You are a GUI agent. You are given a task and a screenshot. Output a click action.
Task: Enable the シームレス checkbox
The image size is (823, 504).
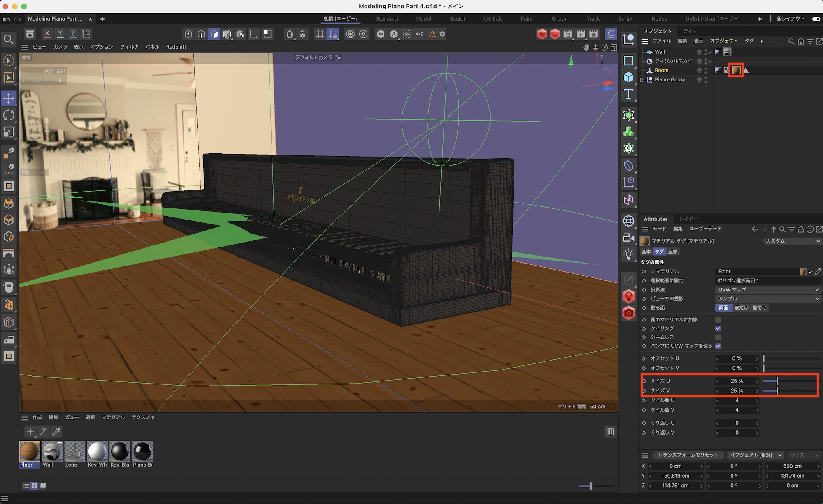click(x=718, y=337)
